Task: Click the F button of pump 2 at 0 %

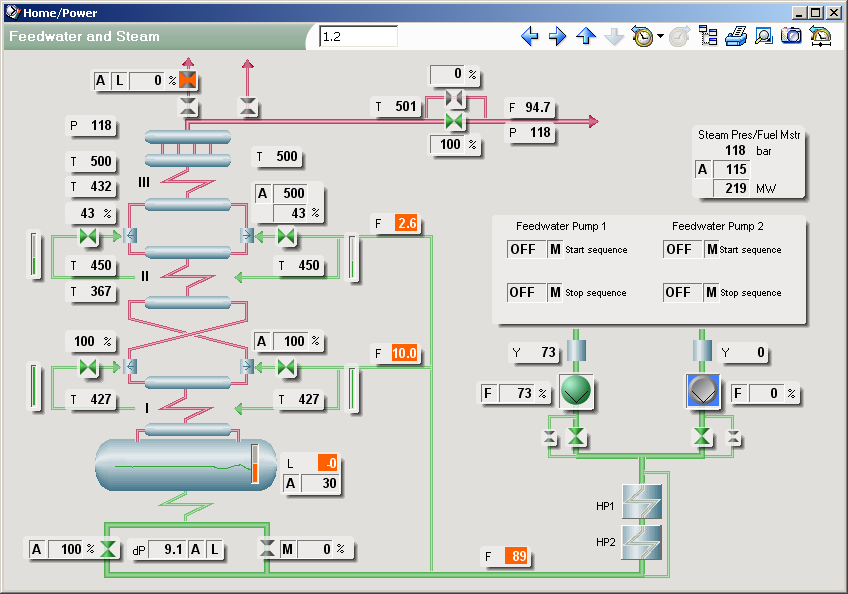Action: [x=738, y=393]
